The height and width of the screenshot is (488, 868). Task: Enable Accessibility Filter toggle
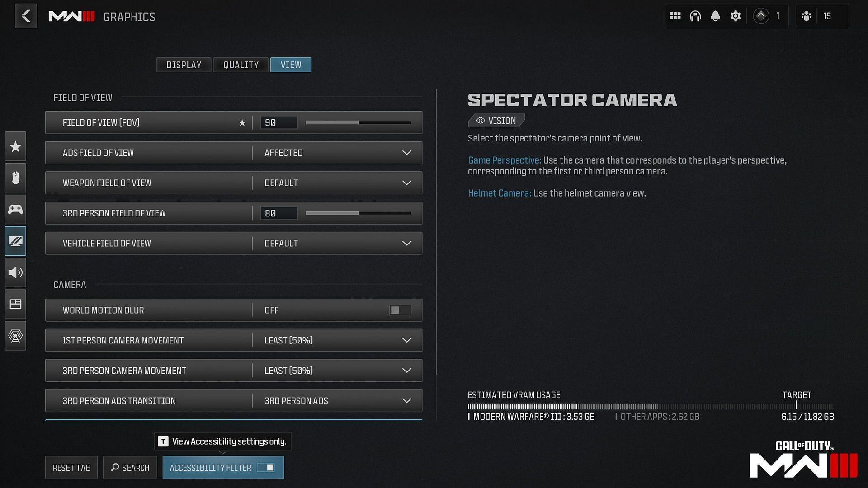(x=267, y=467)
